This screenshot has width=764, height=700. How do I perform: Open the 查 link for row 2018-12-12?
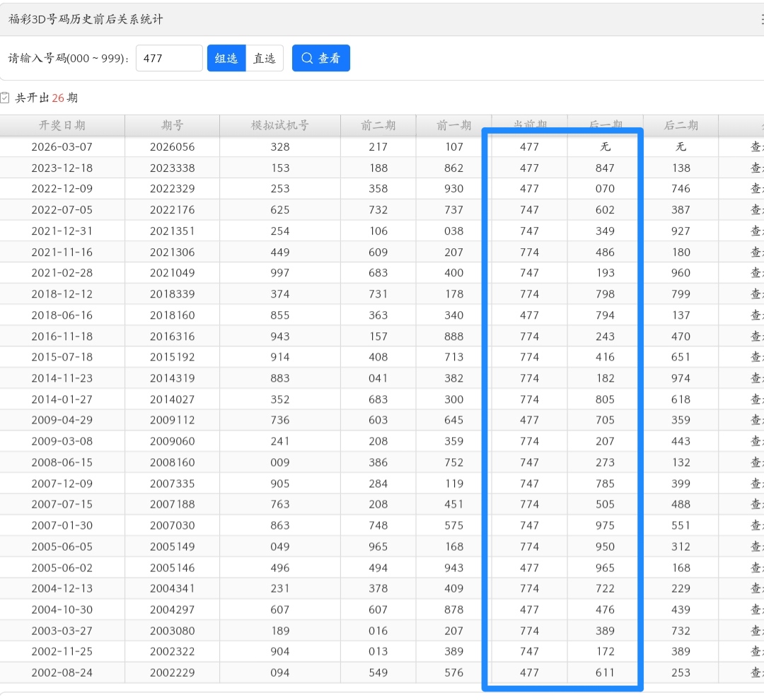(756, 294)
